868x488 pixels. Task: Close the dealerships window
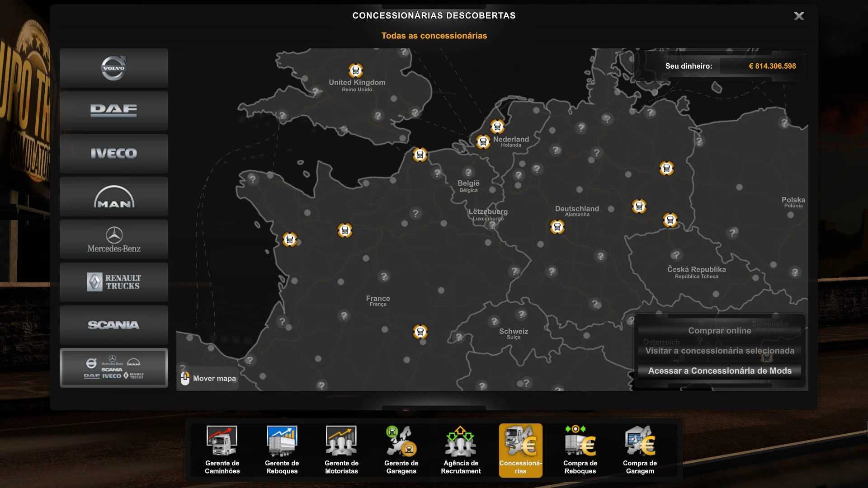799,16
